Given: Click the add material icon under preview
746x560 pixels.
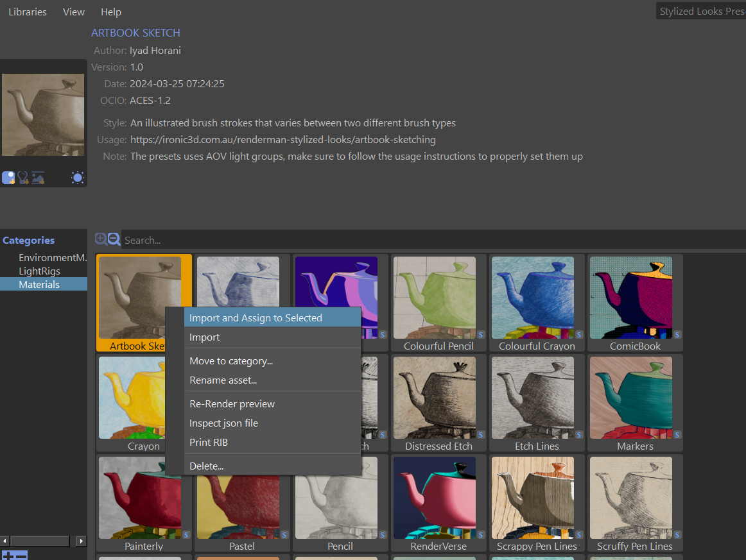Looking at the screenshot, I should [8, 178].
